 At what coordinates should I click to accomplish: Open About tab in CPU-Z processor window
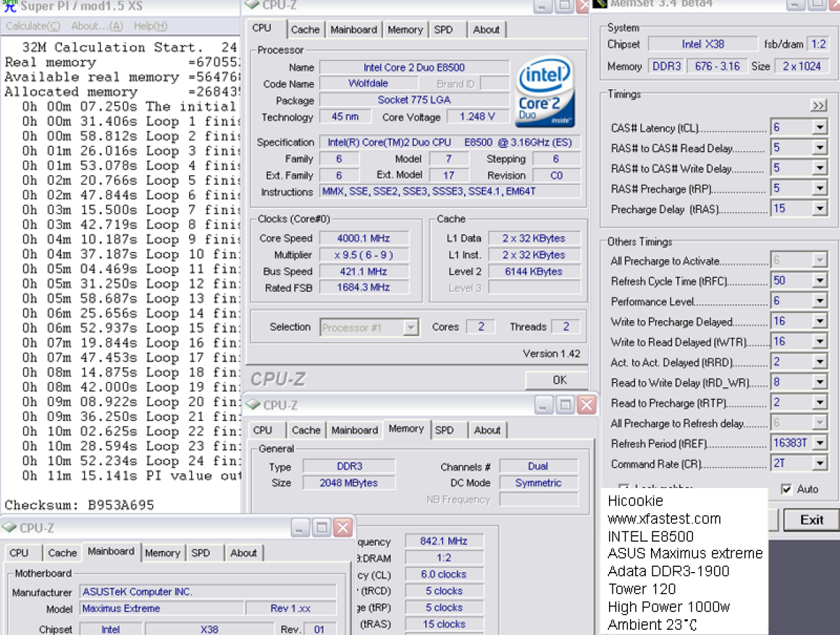point(486,30)
